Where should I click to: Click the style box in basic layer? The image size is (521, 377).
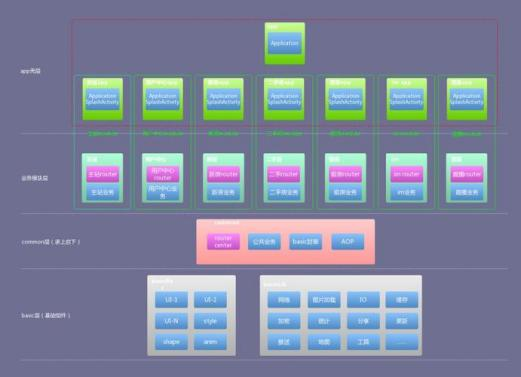[210, 321]
